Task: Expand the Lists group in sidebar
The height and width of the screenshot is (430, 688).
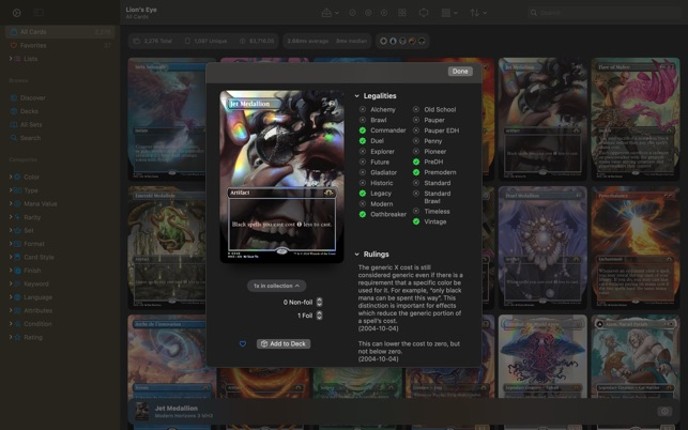Action: point(11,58)
